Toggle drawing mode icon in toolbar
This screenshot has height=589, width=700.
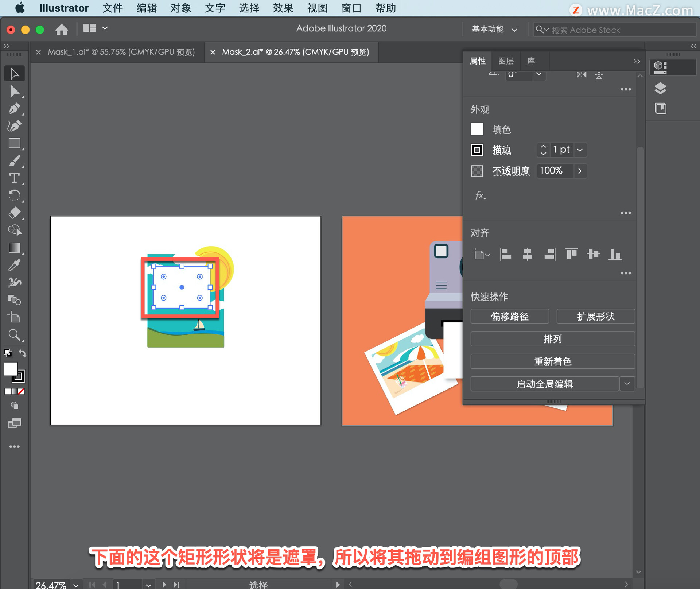[x=15, y=406]
